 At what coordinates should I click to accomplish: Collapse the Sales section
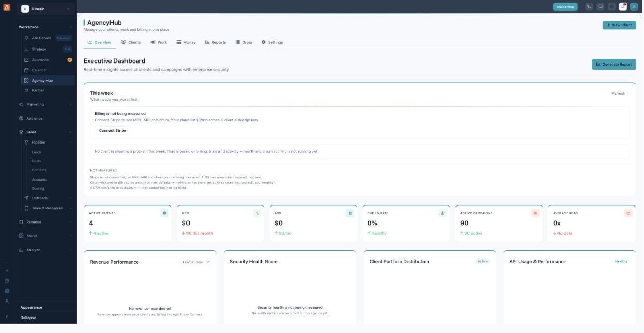45,132
